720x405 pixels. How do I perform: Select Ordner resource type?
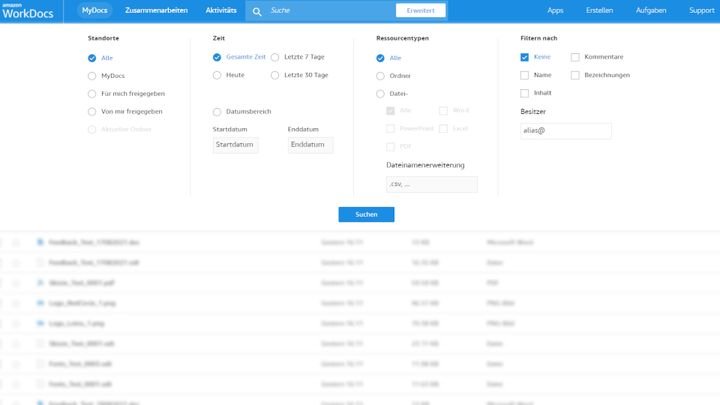click(381, 76)
